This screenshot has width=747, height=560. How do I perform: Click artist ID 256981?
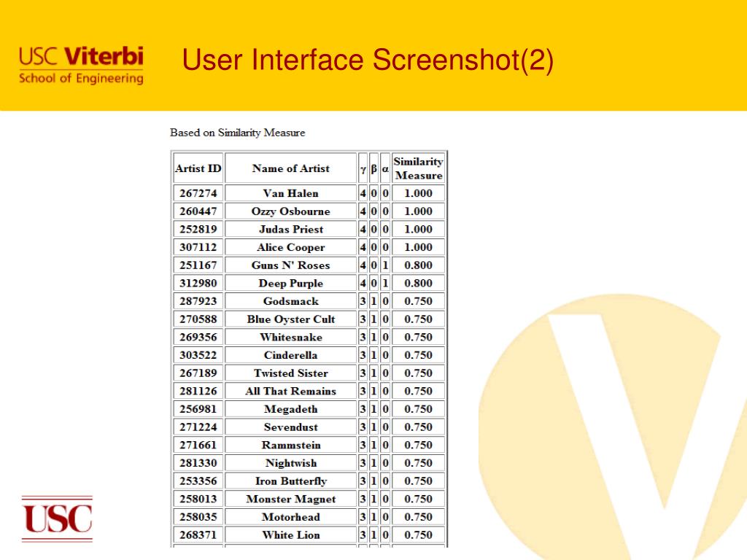[x=198, y=410]
